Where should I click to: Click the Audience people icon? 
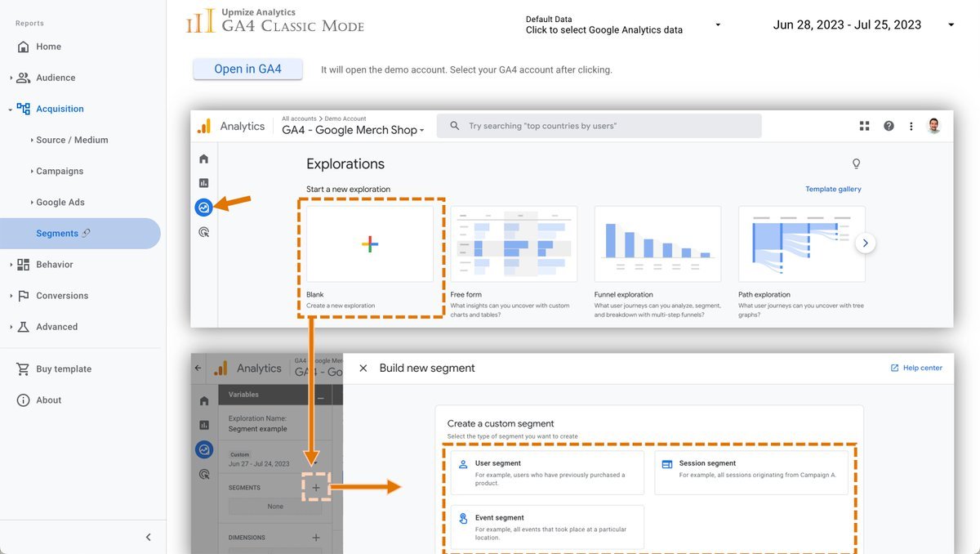point(23,78)
